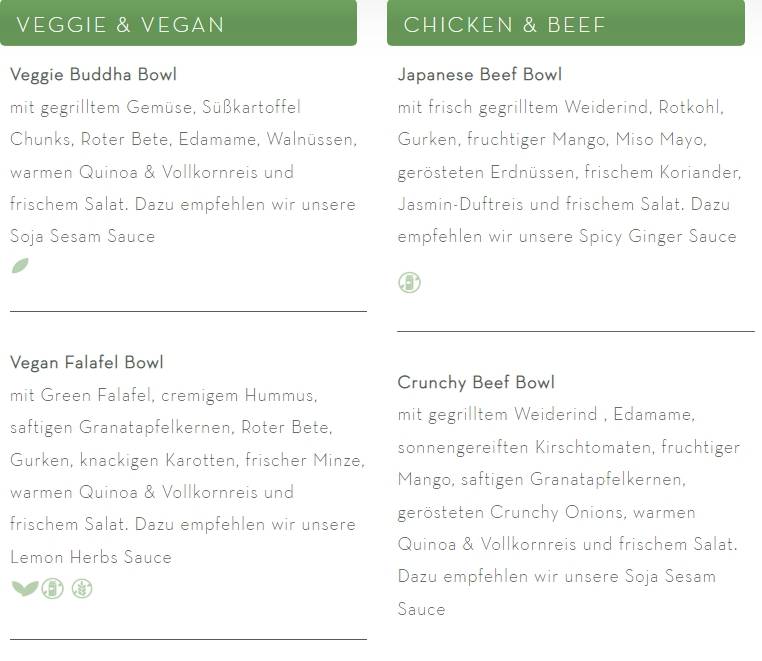Select the CHICKEN & BEEF category header

click(x=566, y=23)
